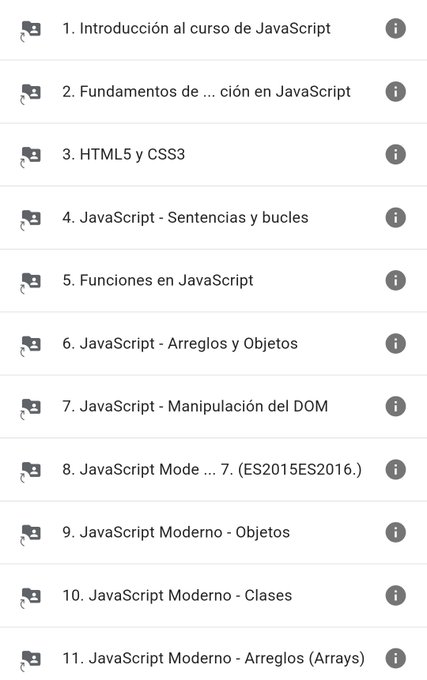Open info for Introducción al curso de JavaScript
The height and width of the screenshot is (680, 427).
point(395,29)
